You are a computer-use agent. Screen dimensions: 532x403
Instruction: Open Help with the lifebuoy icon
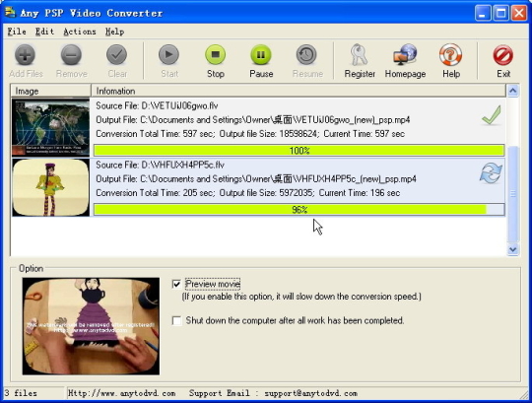pos(450,55)
